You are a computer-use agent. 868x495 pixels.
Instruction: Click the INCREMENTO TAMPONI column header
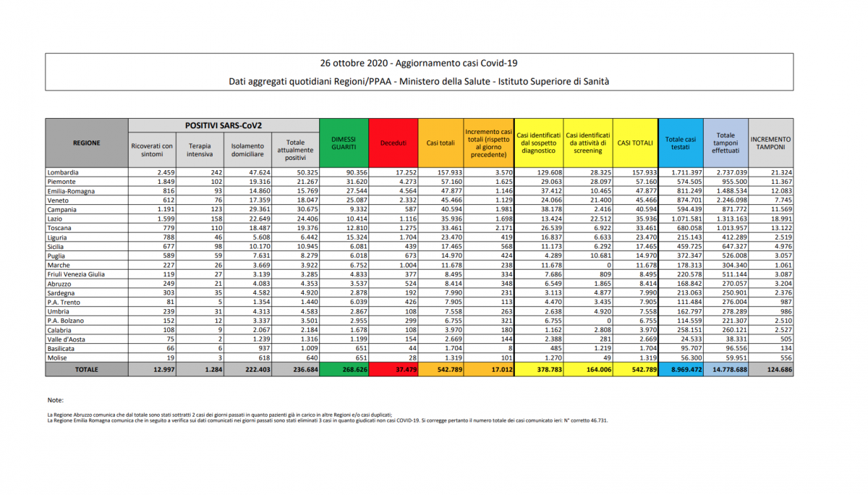click(x=770, y=143)
